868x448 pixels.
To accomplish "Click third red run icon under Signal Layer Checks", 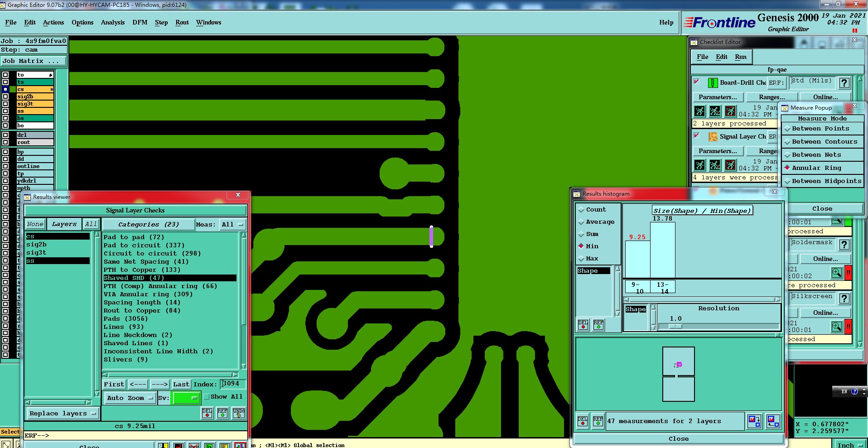I will coord(730,165).
